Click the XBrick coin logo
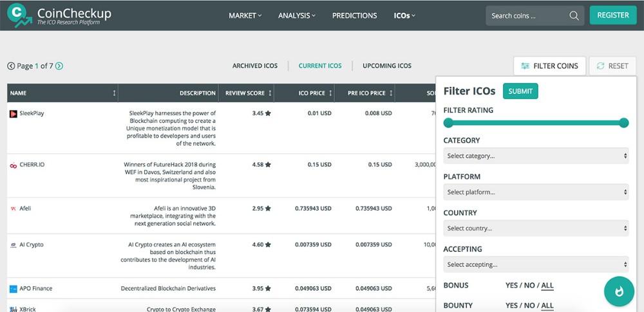 click(13, 309)
